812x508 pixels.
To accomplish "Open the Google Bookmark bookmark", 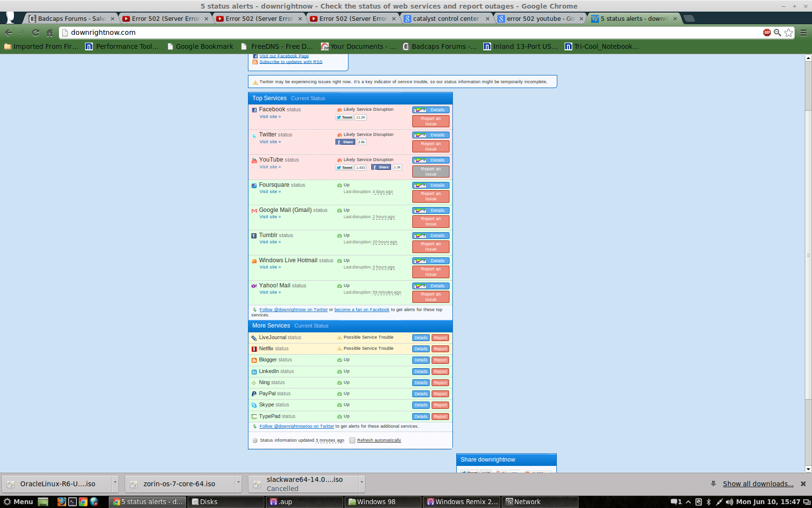I will pos(200,46).
